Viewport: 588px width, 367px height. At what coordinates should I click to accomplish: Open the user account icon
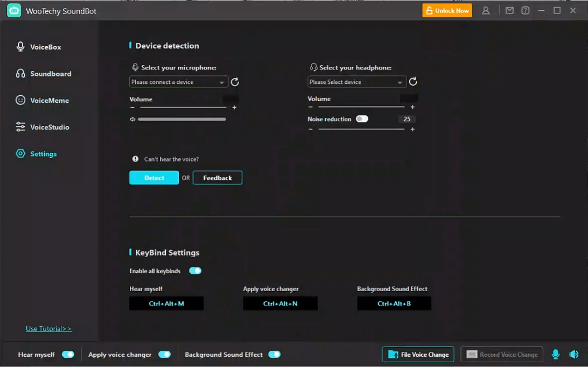(486, 11)
